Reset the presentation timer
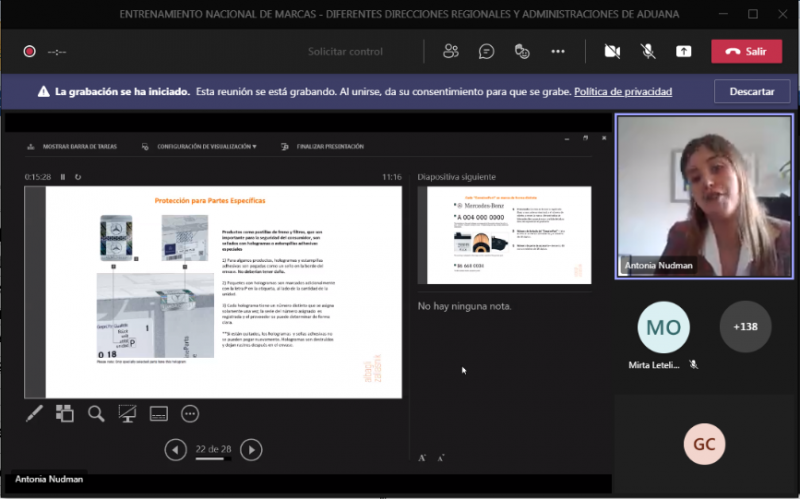 (x=78, y=177)
